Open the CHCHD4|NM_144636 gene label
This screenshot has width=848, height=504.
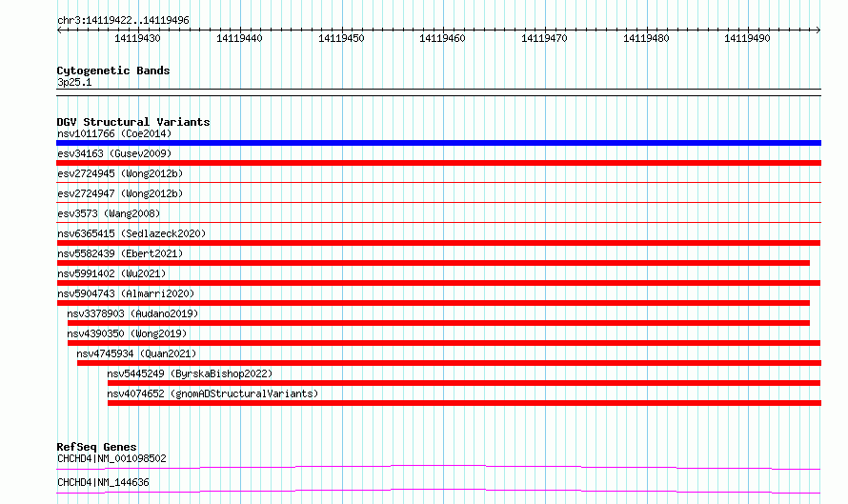pyautogui.click(x=103, y=482)
